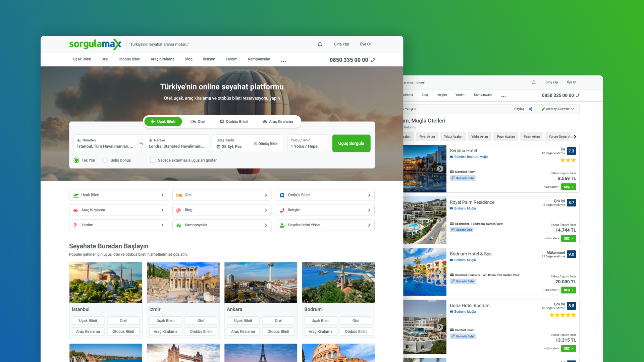The height and width of the screenshot is (362, 644).
Task: Click the Dönüş Ekle plus icon
Action: (x=255, y=144)
